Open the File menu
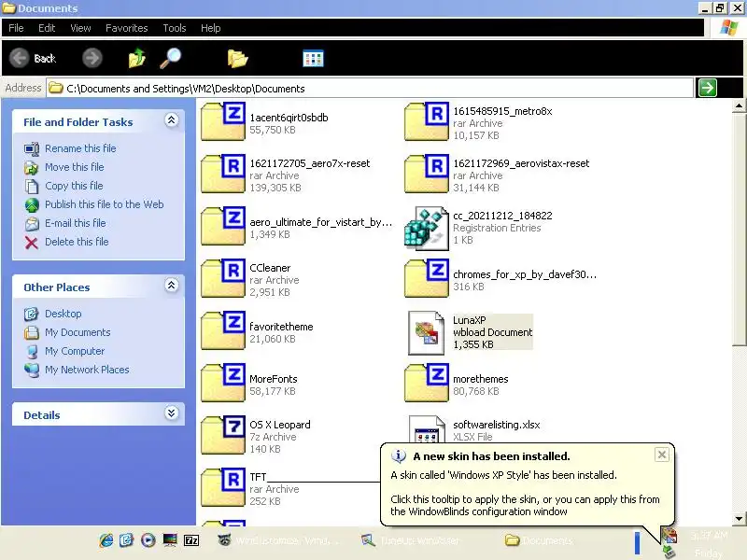 (x=16, y=28)
